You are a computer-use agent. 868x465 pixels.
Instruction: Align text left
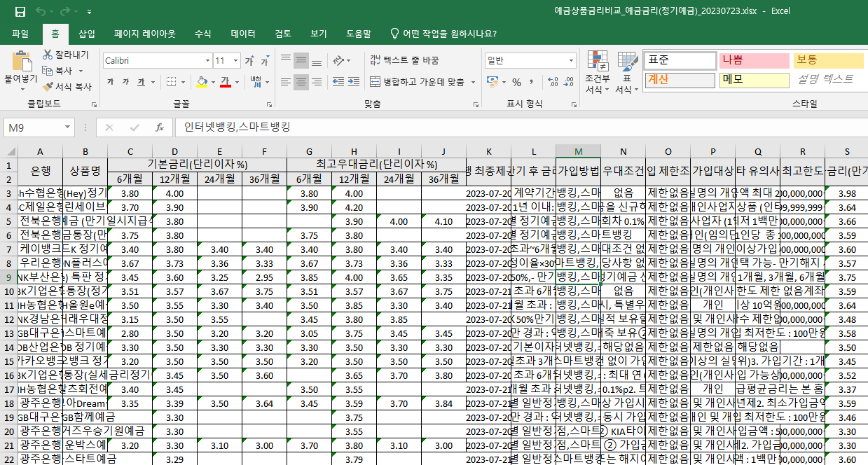tap(285, 82)
